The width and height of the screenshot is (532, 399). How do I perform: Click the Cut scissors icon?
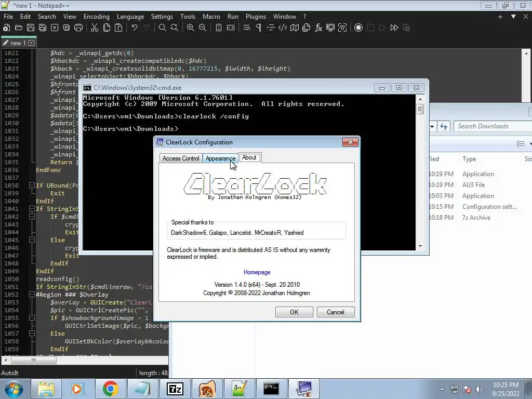click(95, 28)
